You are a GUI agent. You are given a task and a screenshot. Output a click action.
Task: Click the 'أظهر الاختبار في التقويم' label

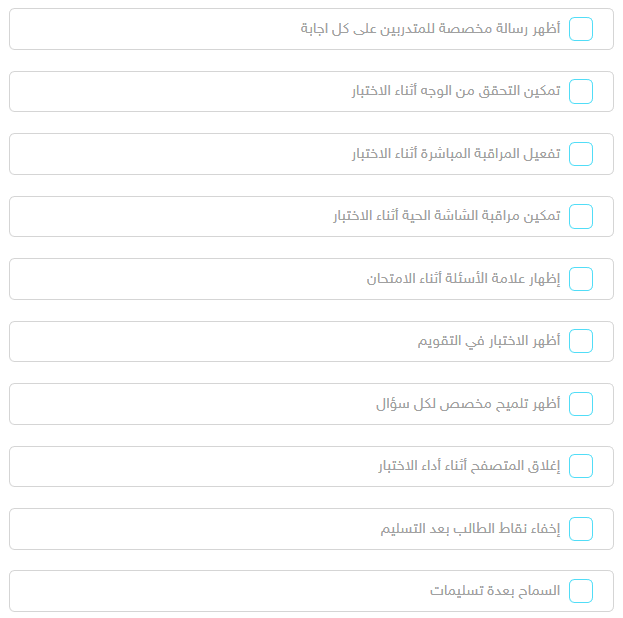pos(489,341)
